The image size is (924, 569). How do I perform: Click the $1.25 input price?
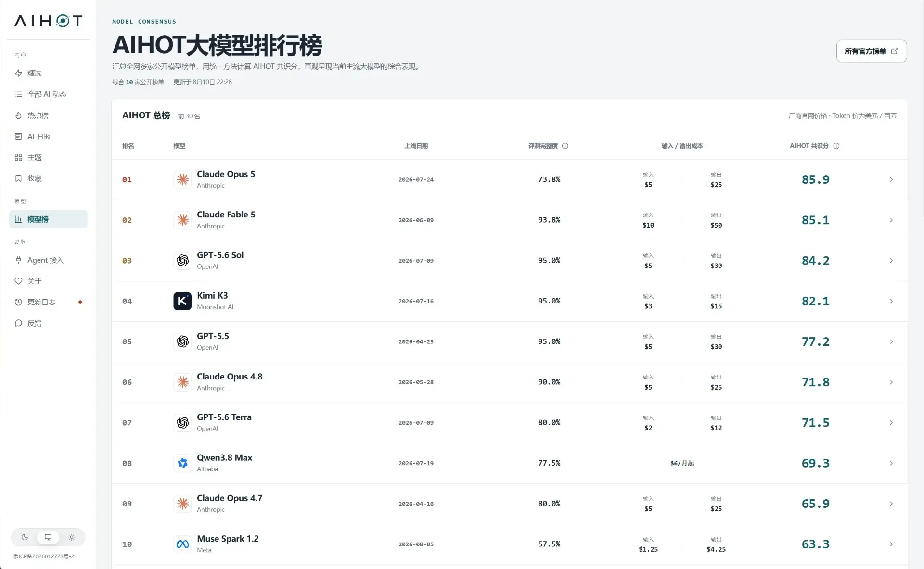pos(648,549)
